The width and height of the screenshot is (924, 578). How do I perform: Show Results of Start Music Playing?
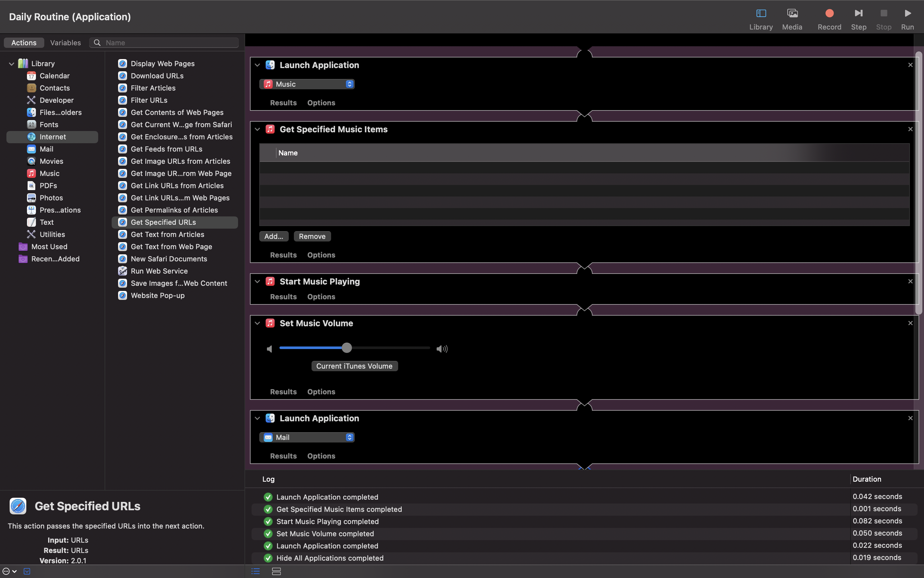283,297
